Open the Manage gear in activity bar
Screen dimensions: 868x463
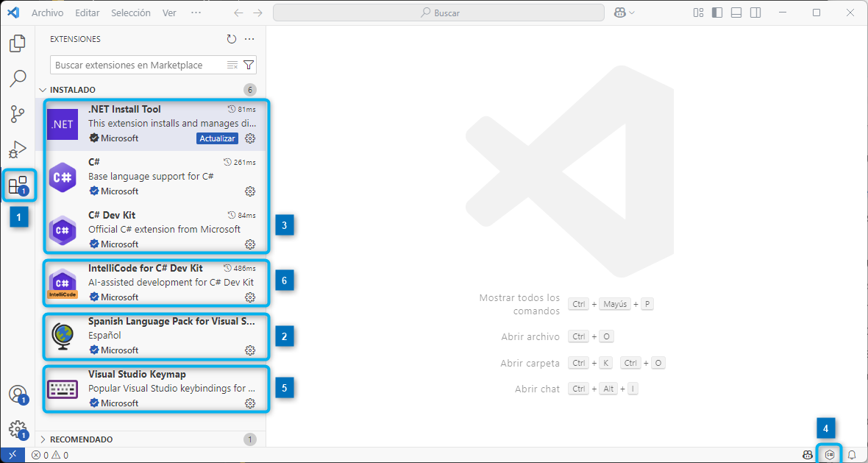pyautogui.click(x=18, y=429)
